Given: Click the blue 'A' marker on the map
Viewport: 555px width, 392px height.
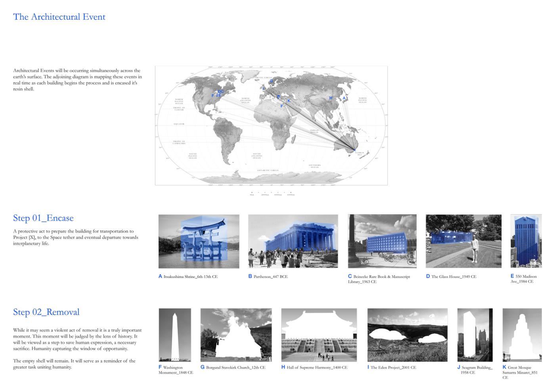Looking at the screenshot, I should coord(344,98).
